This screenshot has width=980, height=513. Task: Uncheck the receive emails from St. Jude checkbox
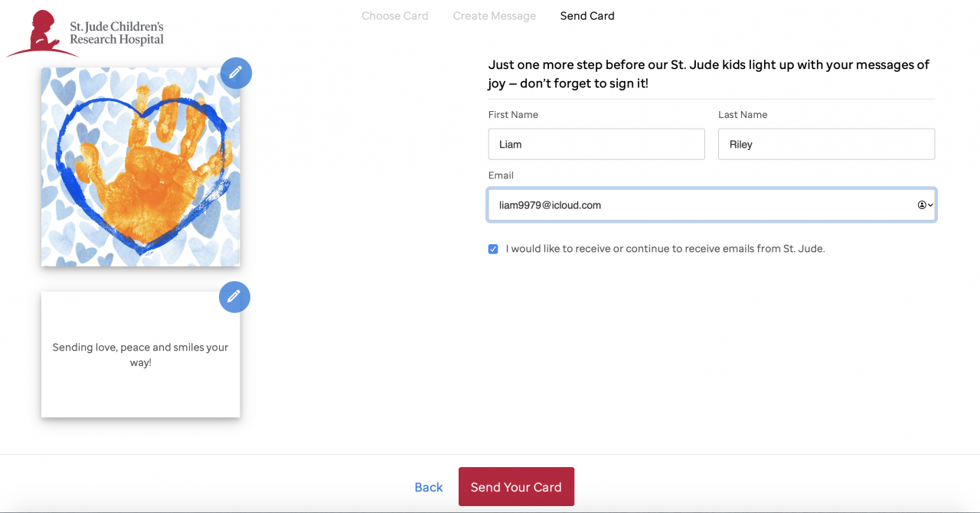pyautogui.click(x=493, y=249)
